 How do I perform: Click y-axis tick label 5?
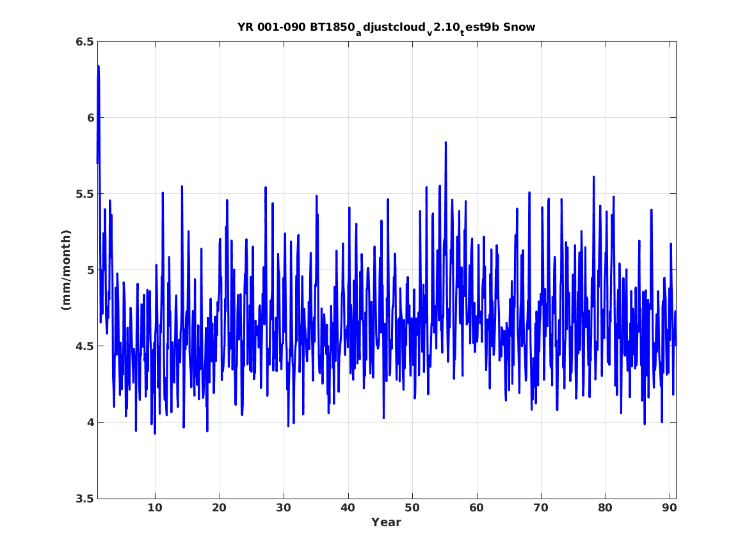90,270
